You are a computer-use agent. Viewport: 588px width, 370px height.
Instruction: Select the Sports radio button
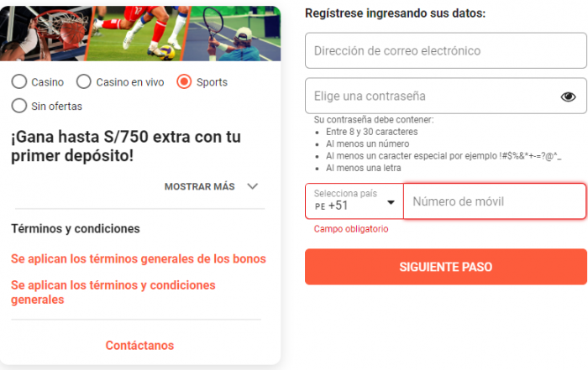click(184, 81)
